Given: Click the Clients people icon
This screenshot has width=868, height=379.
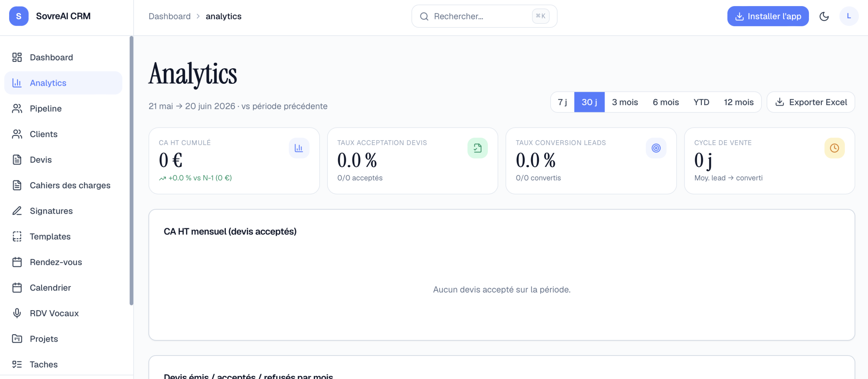Looking at the screenshot, I should [17, 134].
